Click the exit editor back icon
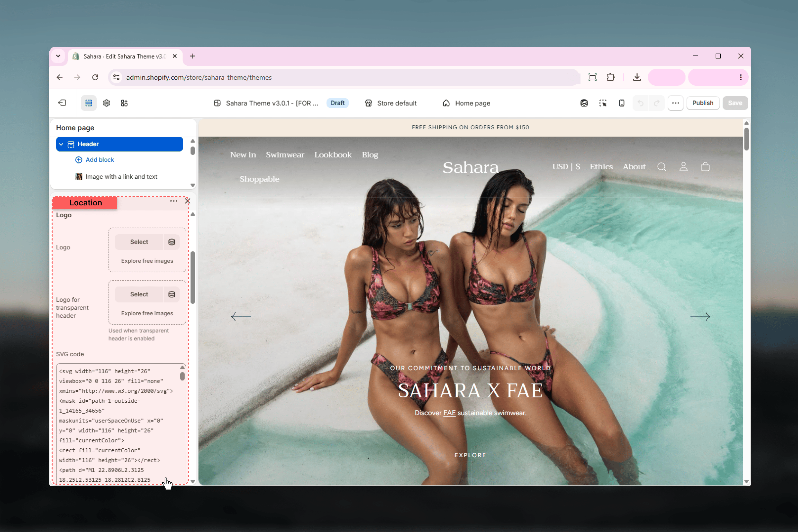This screenshot has height=532, width=798. pos(62,103)
